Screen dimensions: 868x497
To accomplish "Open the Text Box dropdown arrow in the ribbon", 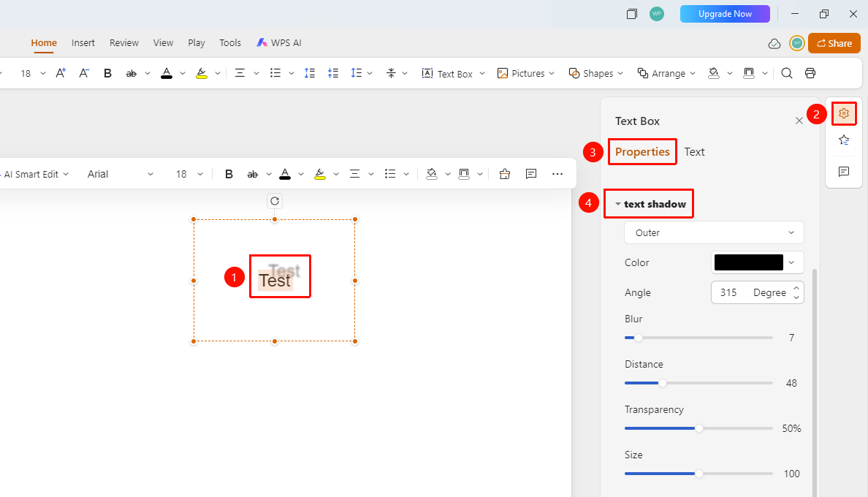I will click(x=482, y=74).
